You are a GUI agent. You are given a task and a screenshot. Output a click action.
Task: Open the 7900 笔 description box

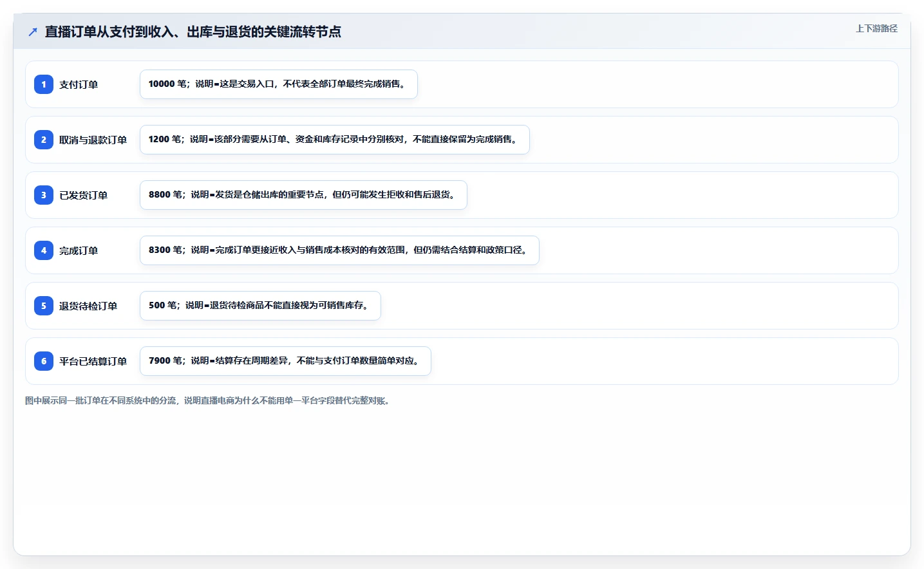tap(285, 361)
